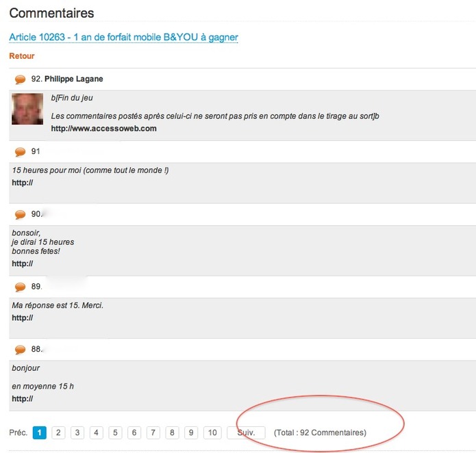Click the comment bubble icon for comment 92
This screenshot has width=476, height=453.
click(x=20, y=79)
